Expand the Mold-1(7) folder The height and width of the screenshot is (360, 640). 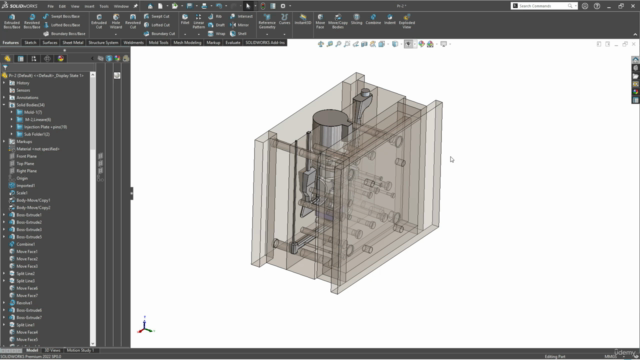(12, 112)
